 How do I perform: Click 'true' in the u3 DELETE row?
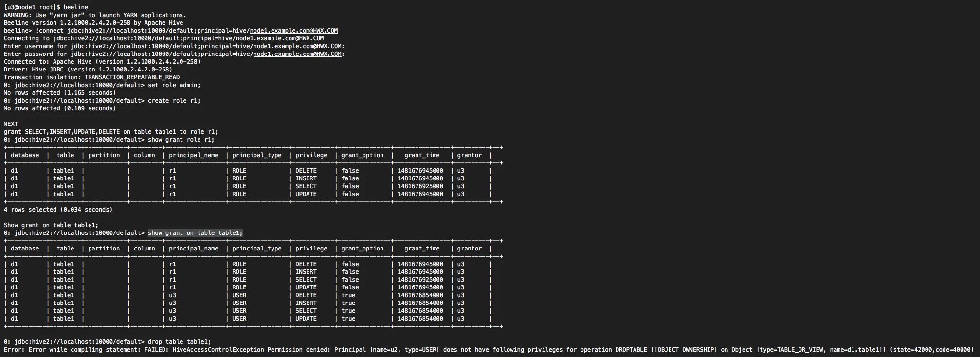pos(348,295)
